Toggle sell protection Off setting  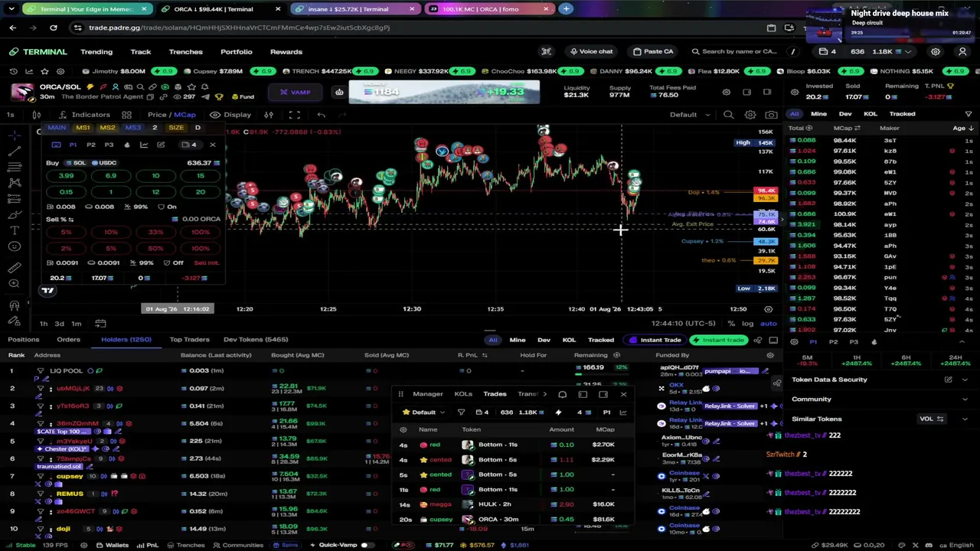[173, 262]
